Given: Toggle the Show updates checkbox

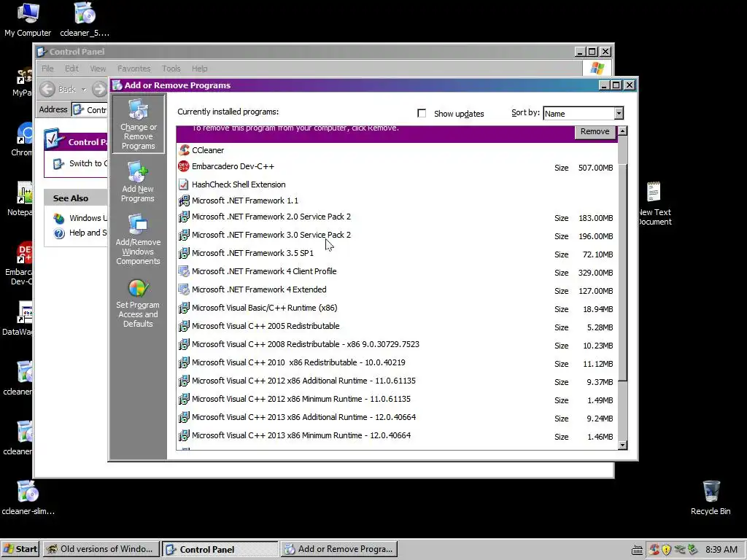Looking at the screenshot, I should [422, 113].
